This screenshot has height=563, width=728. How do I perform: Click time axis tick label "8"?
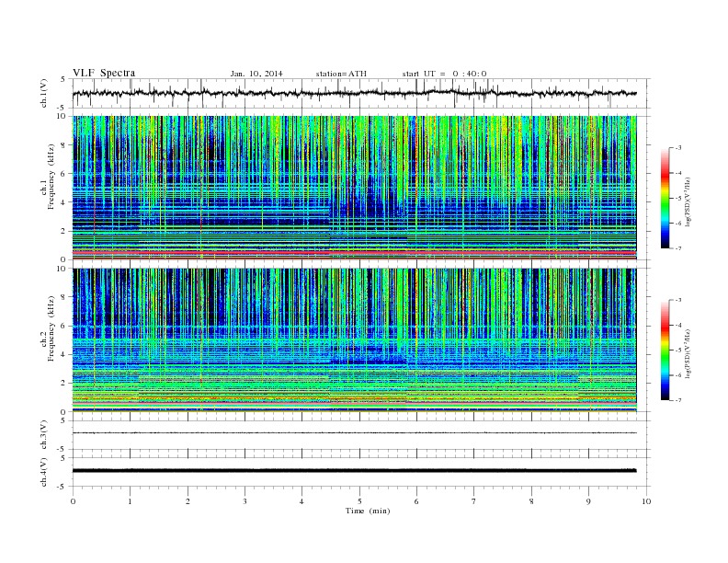point(531,501)
